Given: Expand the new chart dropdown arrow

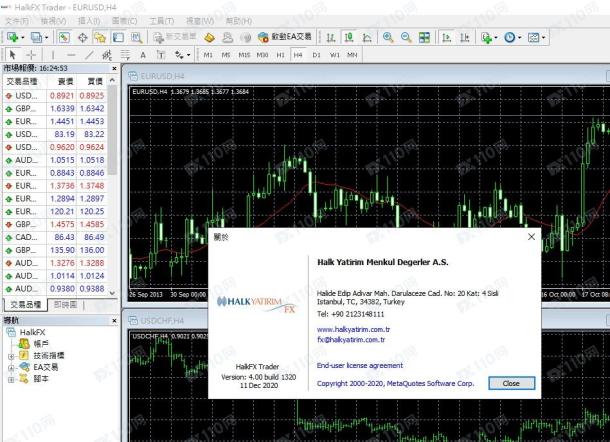Looking at the screenshot, I should coord(22,38).
